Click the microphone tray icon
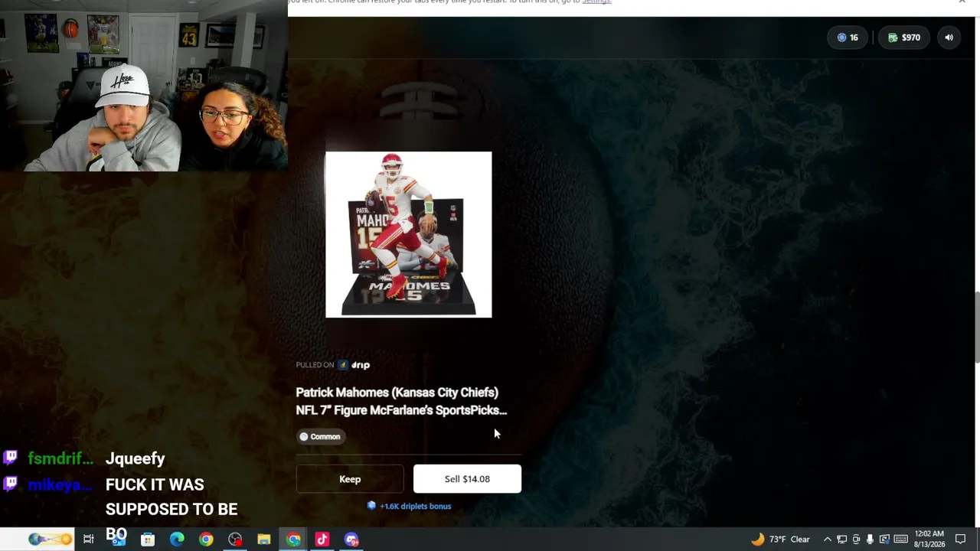This screenshot has width=980, height=551. (x=870, y=540)
